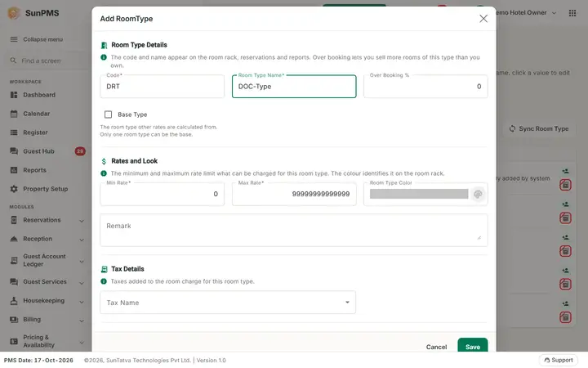Save the new room type
This screenshot has height=368, width=588.
click(x=473, y=346)
